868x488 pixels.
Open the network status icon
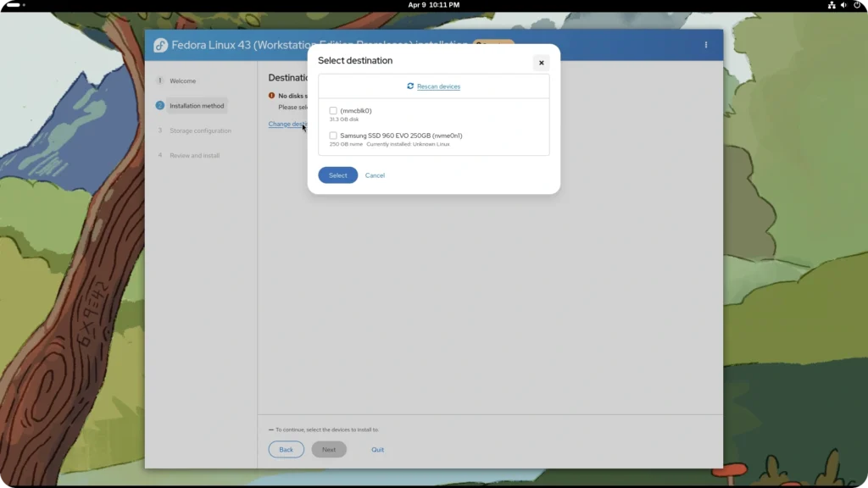point(832,5)
